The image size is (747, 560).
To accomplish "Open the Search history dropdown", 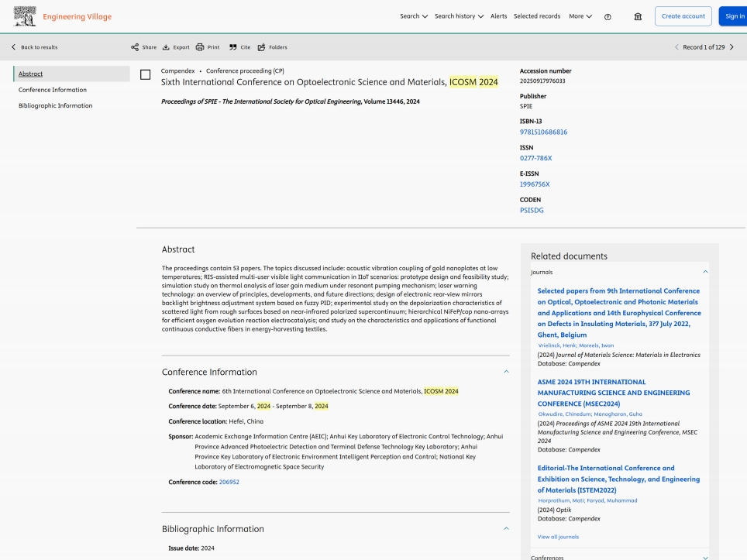I will [459, 16].
